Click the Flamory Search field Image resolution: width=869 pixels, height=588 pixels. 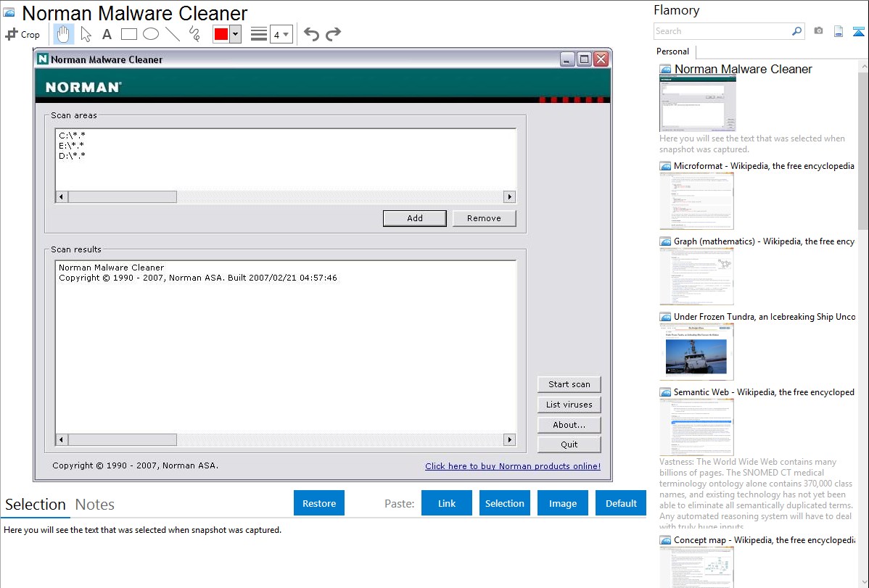722,31
